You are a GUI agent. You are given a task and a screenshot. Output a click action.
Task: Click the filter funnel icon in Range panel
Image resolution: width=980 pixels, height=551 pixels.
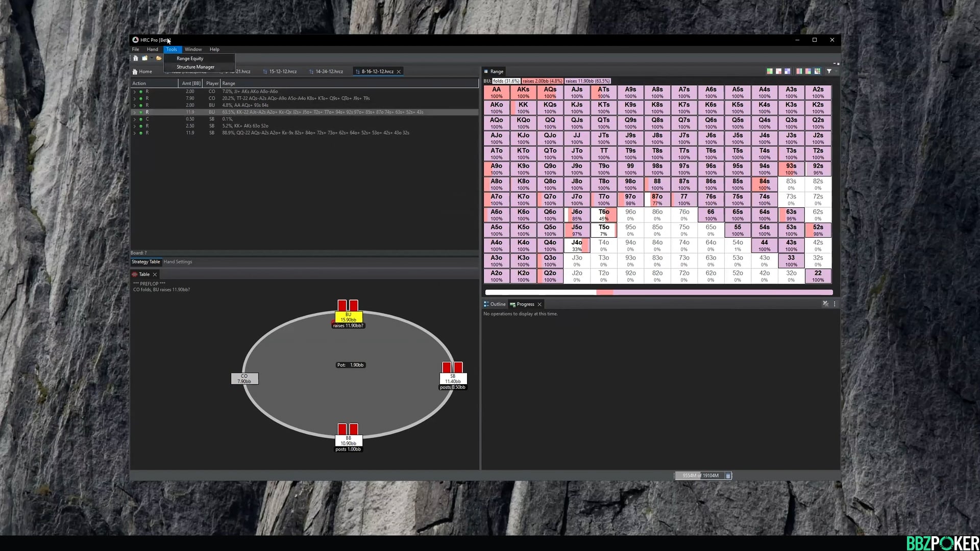829,71
